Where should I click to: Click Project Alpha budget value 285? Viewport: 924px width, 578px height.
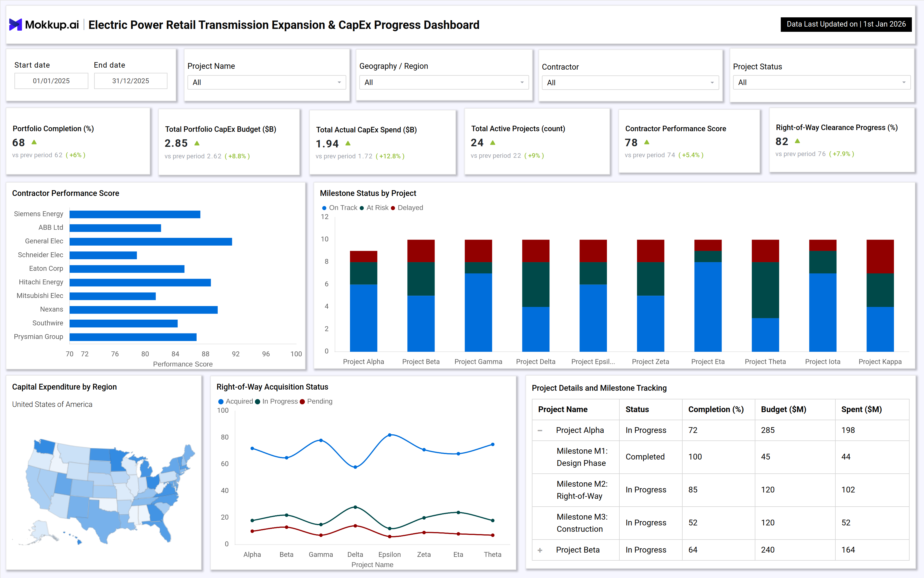click(x=767, y=430)
